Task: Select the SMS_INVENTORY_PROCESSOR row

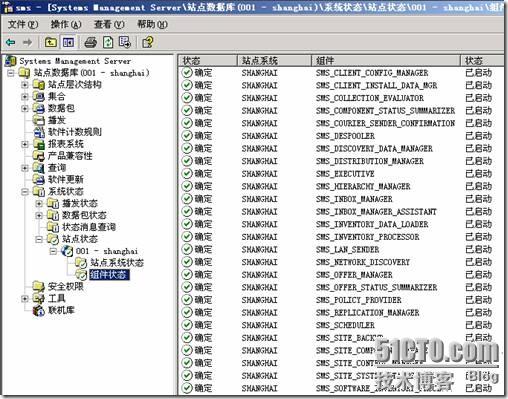Action: coord(341,237)
